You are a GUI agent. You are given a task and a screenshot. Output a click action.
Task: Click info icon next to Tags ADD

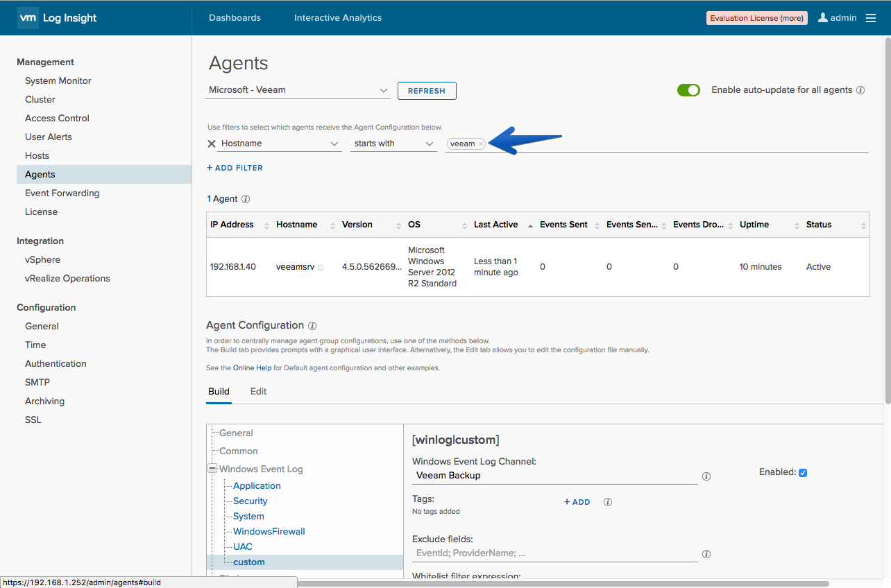click(608, 502)
